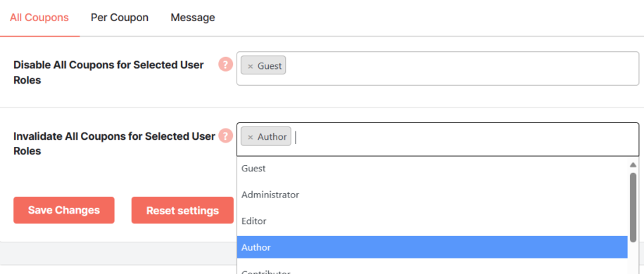Switch to the All Coupons tab
Viewport: 644px width, 274px height.
point(39,18)
